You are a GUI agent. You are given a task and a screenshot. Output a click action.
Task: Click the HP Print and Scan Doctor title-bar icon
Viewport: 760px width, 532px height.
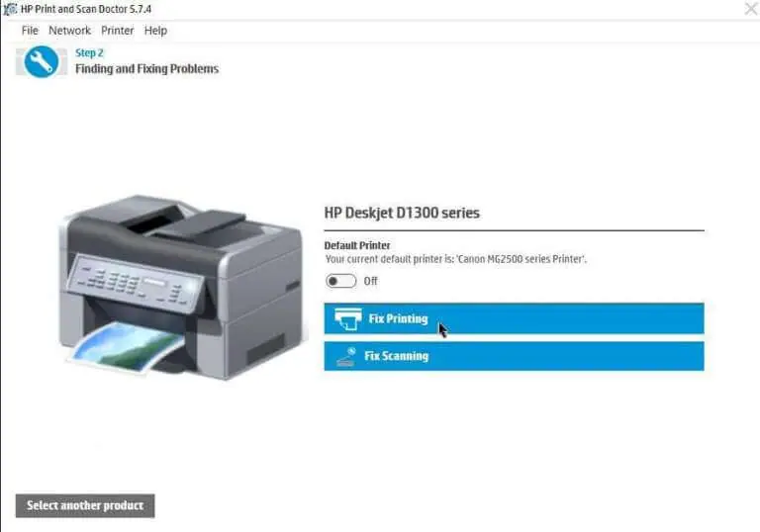pyautogui.click(x=10, y=9)
